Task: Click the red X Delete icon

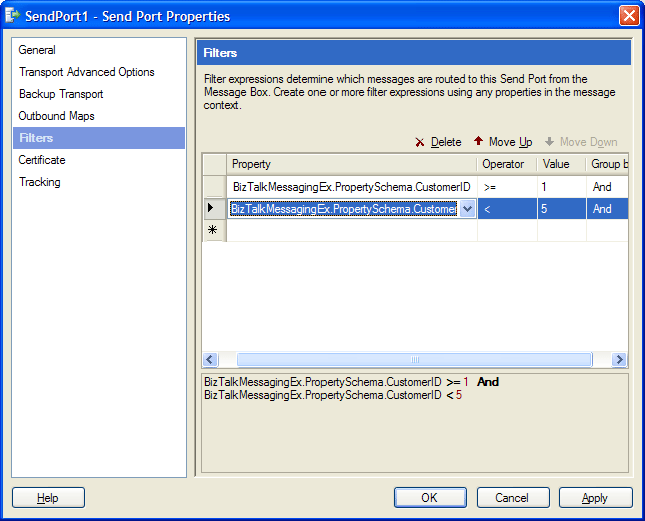Action: (x=420, y=142)
